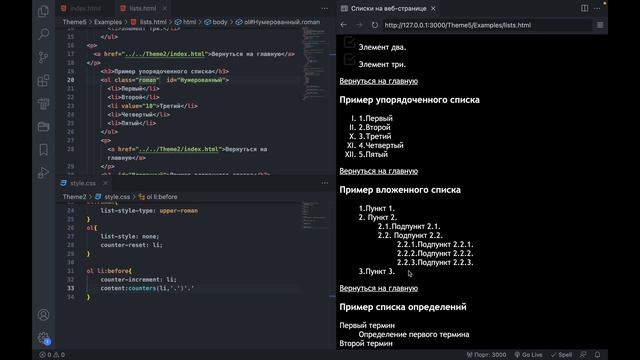Open more actions for preview editor group
640x360 pixels.
tap(597, 8)
